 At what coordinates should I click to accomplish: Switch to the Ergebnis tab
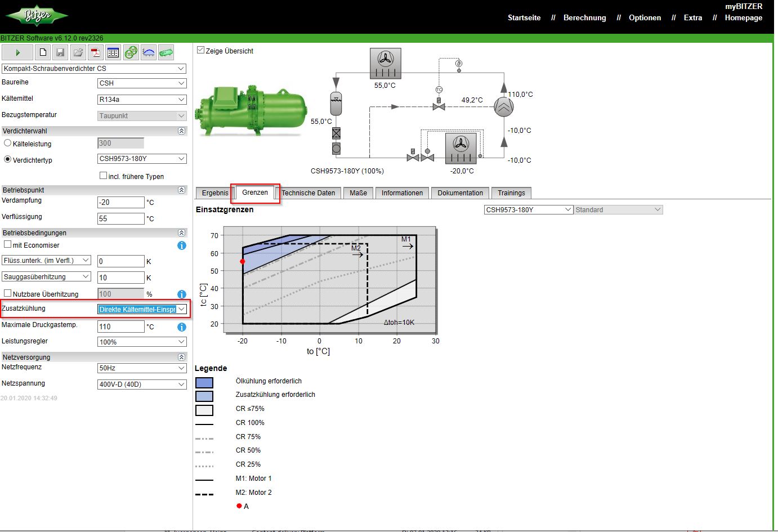(x=215, y=193)
